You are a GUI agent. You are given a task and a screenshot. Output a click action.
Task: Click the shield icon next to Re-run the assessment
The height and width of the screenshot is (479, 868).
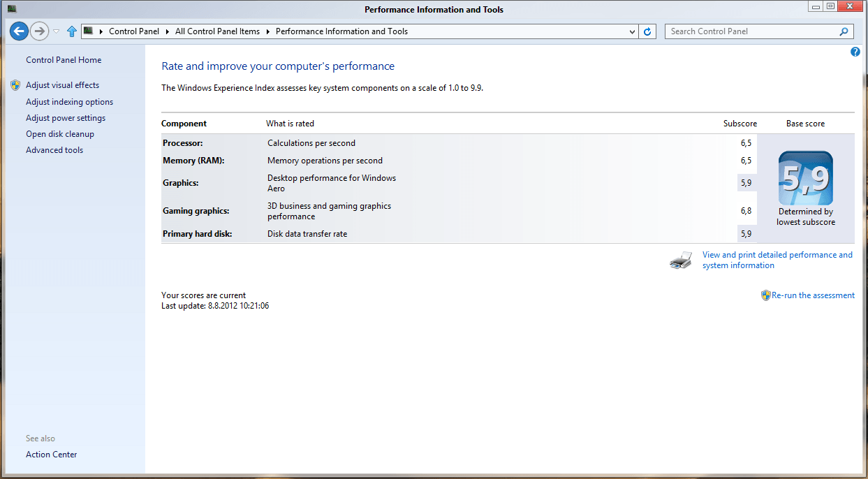point(765,295)
